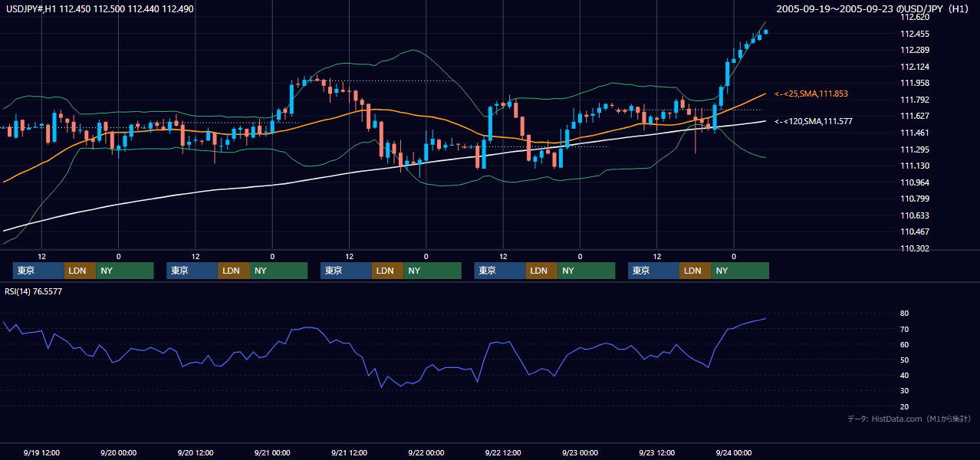Click price axis value 110.964
This screenshot has width=980, height=460.
915,182
